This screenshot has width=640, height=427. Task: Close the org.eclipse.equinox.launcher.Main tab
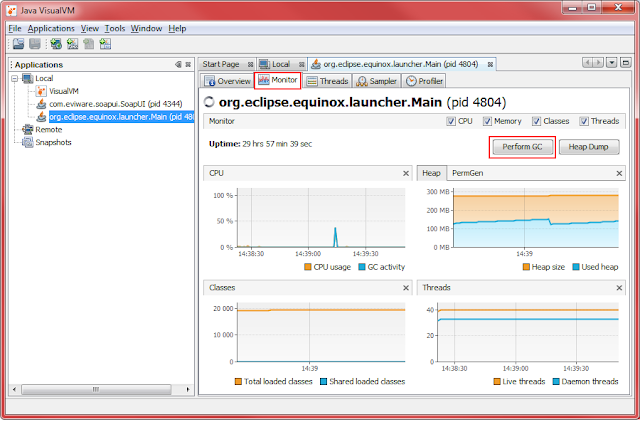coord(490,64)
